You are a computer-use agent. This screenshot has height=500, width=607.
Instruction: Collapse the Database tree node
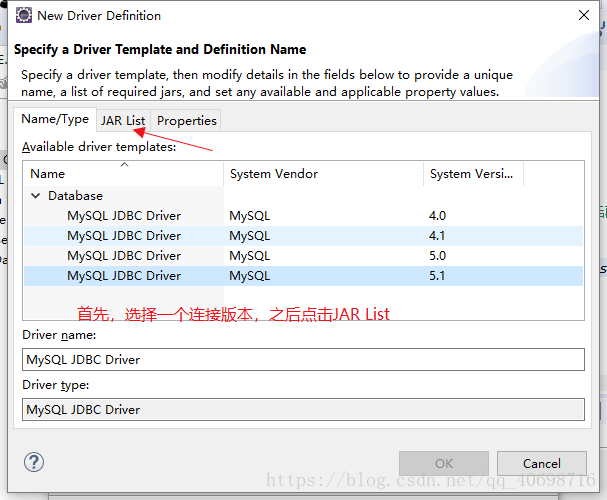click(x=36, y=196)
